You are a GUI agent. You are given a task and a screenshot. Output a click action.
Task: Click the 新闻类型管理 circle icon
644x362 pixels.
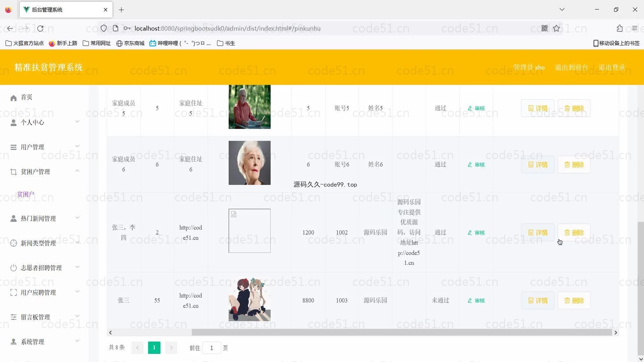click(x=13, y=243)
